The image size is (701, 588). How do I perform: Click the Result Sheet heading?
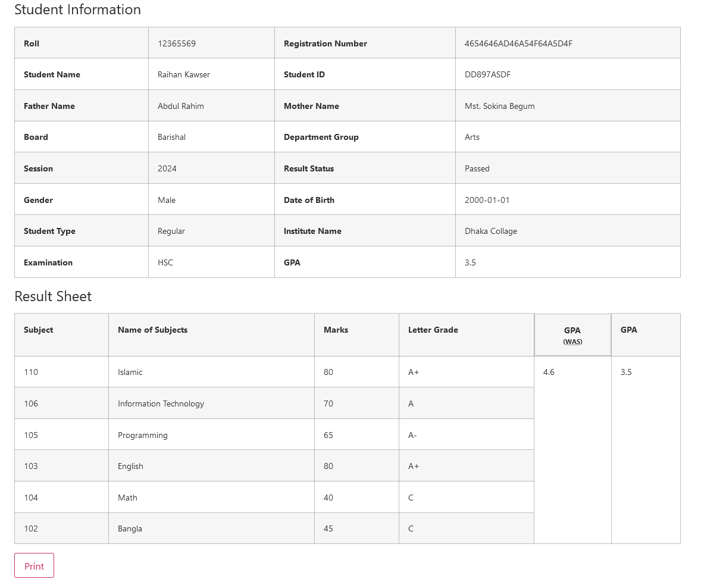tap(53, 296)
